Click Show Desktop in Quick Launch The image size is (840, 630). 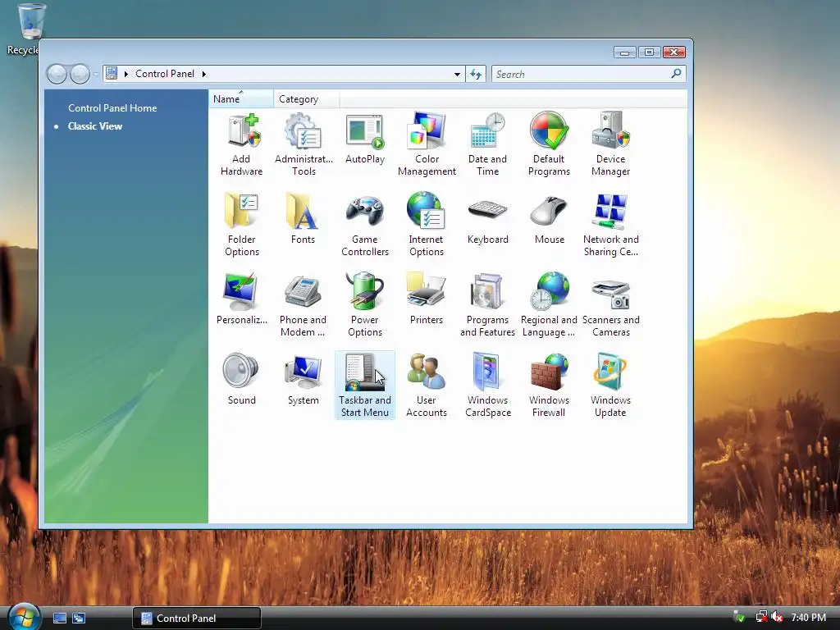59,619
